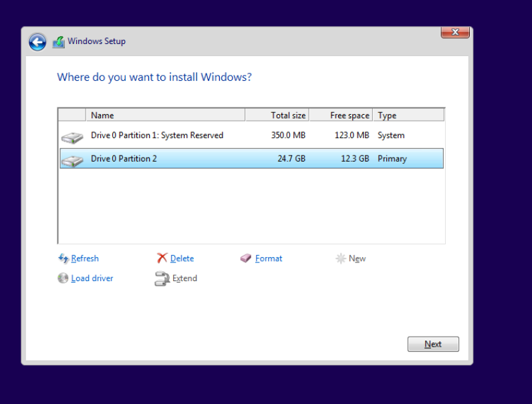Select the Drive 0 Partition 2 row
Image resolution: width=532 pixels, height=404 pixels.
251,158
